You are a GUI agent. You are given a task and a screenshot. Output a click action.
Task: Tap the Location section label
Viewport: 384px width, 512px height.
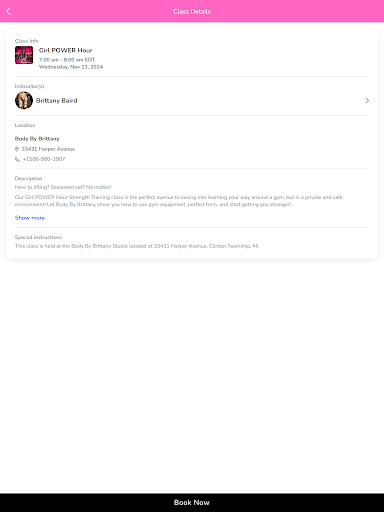[x=25, y=125]
